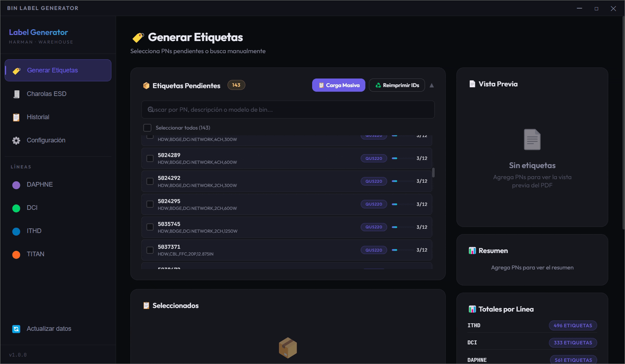Enable Seleccionar todos checkbox
625x364 pixels.
pos(147,127)
